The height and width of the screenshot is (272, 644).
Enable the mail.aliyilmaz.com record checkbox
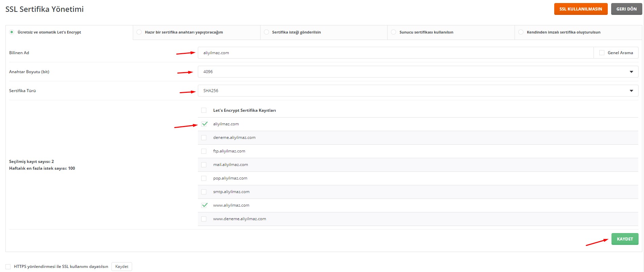[204, 165]
